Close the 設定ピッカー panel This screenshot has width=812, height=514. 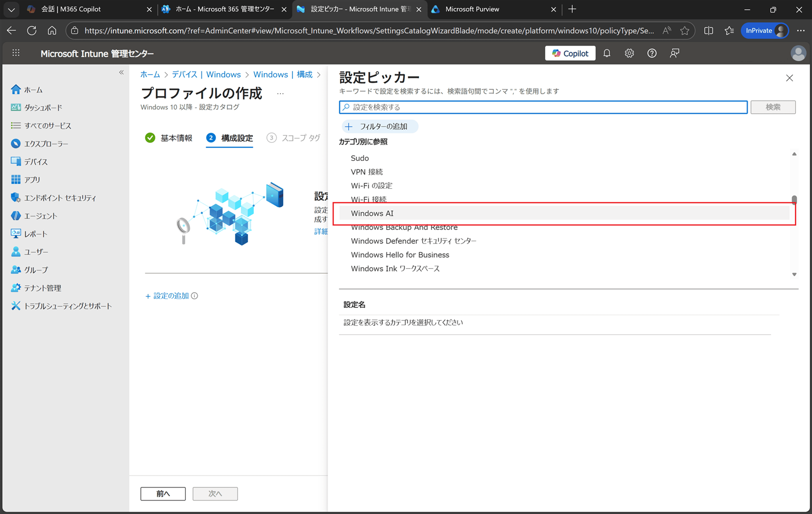pos(789,78)
